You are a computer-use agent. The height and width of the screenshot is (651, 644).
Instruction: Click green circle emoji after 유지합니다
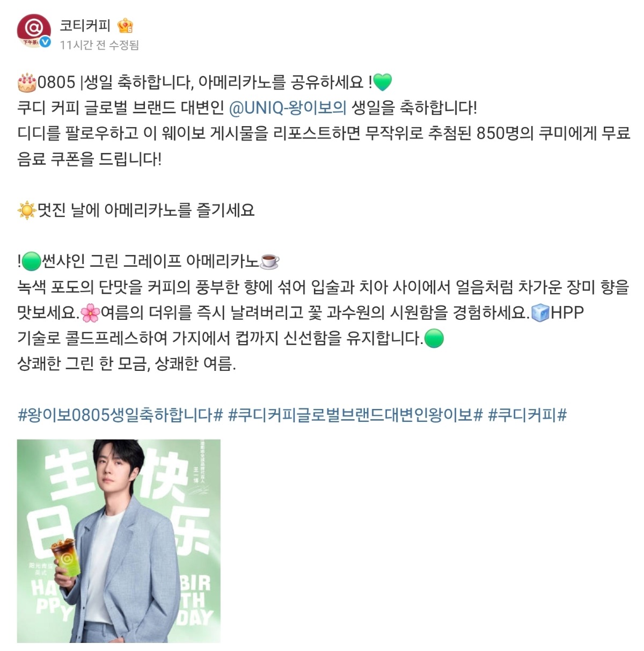[434, 338]
